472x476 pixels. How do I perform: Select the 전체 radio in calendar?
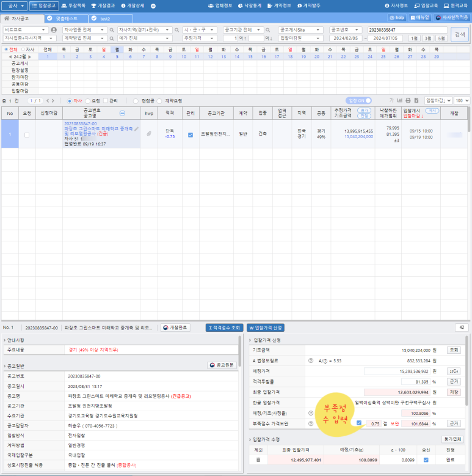[6, 49]
